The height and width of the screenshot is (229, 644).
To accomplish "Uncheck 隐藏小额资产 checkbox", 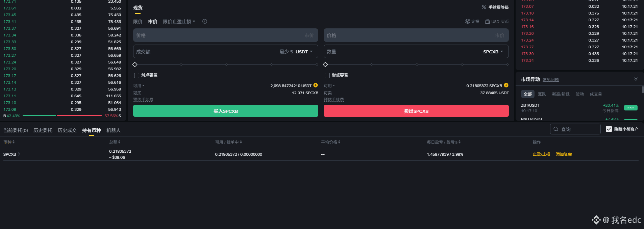I will (x=609, y=129).
